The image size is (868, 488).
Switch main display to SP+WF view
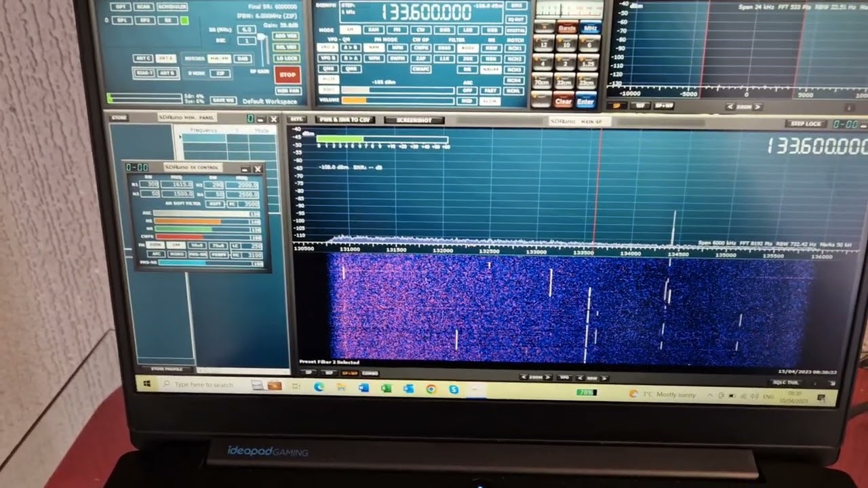click(x=350, y=373)
